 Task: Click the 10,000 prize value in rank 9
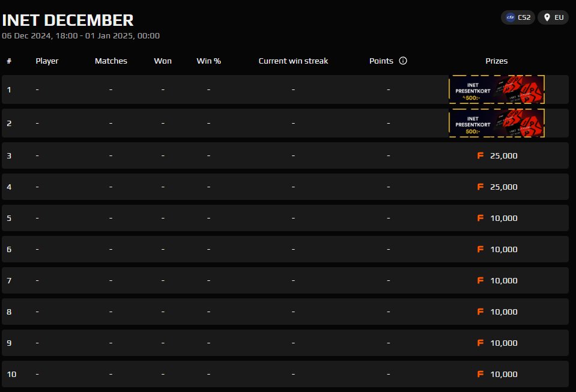coord(504,343)
